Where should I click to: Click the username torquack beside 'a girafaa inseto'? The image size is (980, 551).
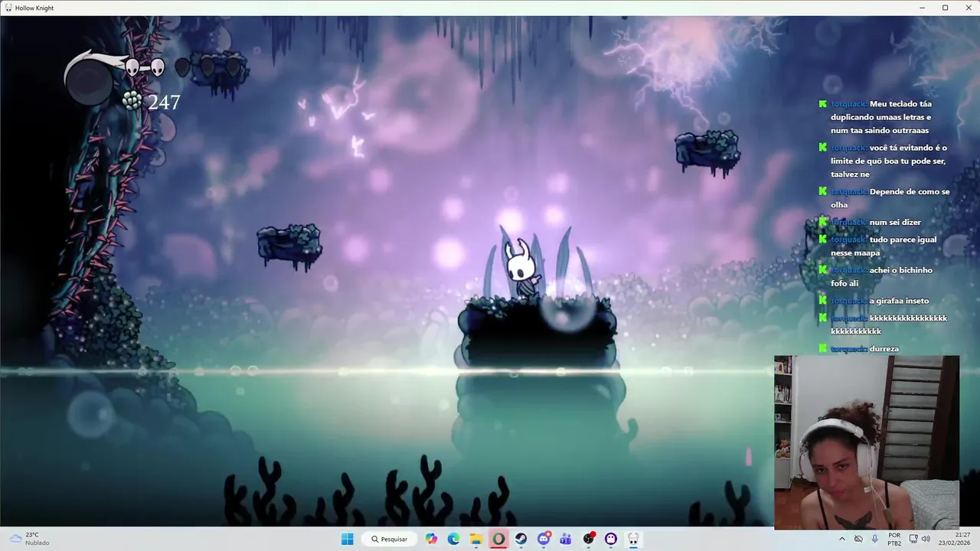pyautogui.click(x=849, y=301)
